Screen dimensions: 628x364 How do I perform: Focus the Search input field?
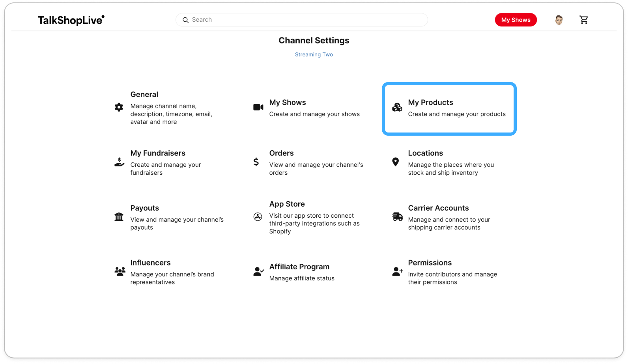(x=302, y=20)
